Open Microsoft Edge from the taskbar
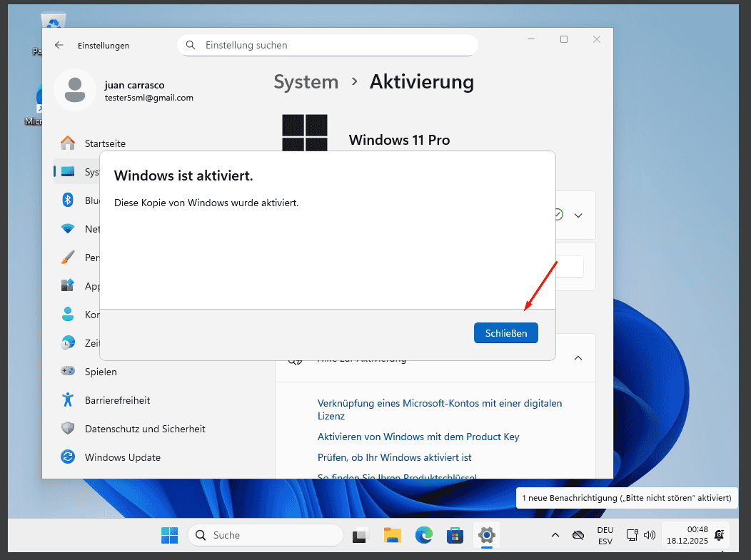The height and width of the screenshot is (560, 751). coord(424,535)
